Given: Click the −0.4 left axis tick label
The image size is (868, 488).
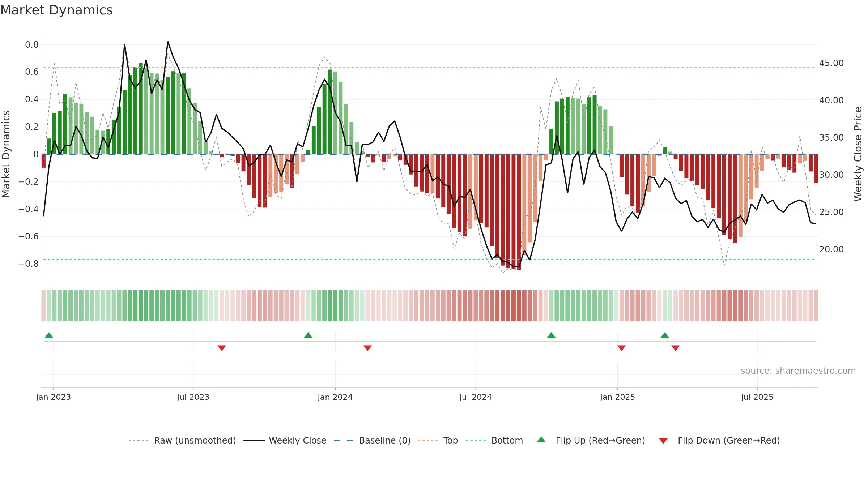Looking at the screenshot, I should point(29,209).
